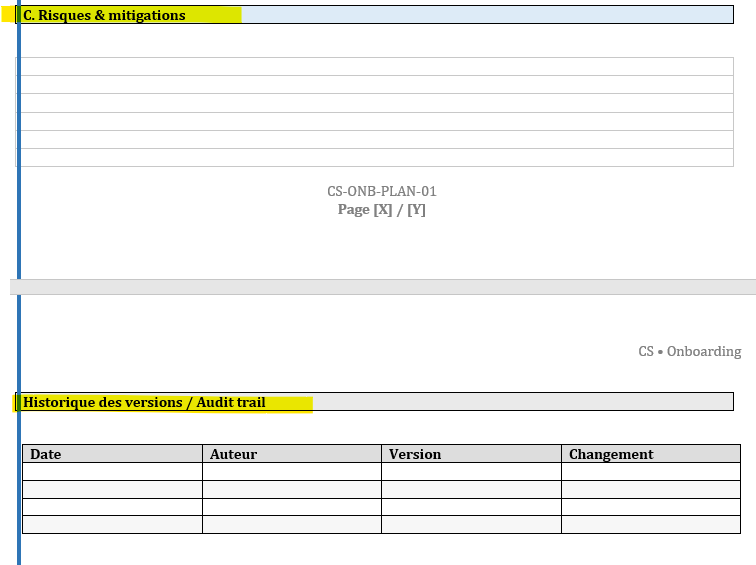Click the last empty row of risks table
The width and height of the screenshot is (756, 565).
point(376,158)
